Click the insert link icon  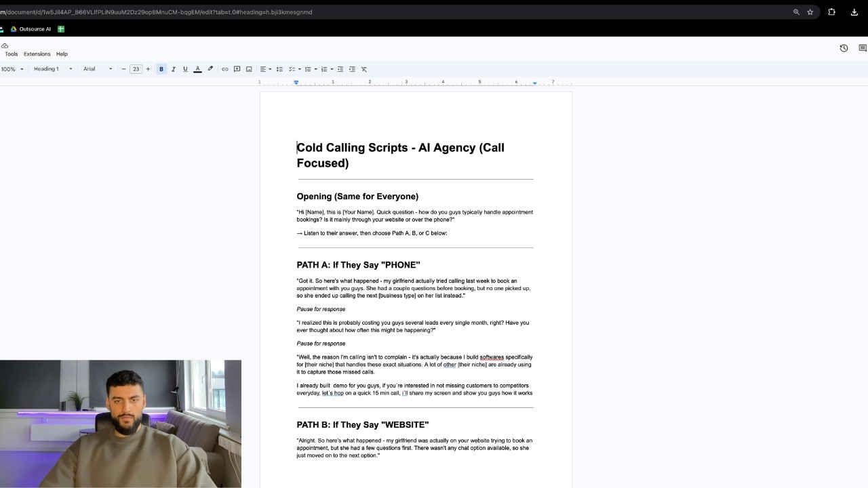[225, 69]
